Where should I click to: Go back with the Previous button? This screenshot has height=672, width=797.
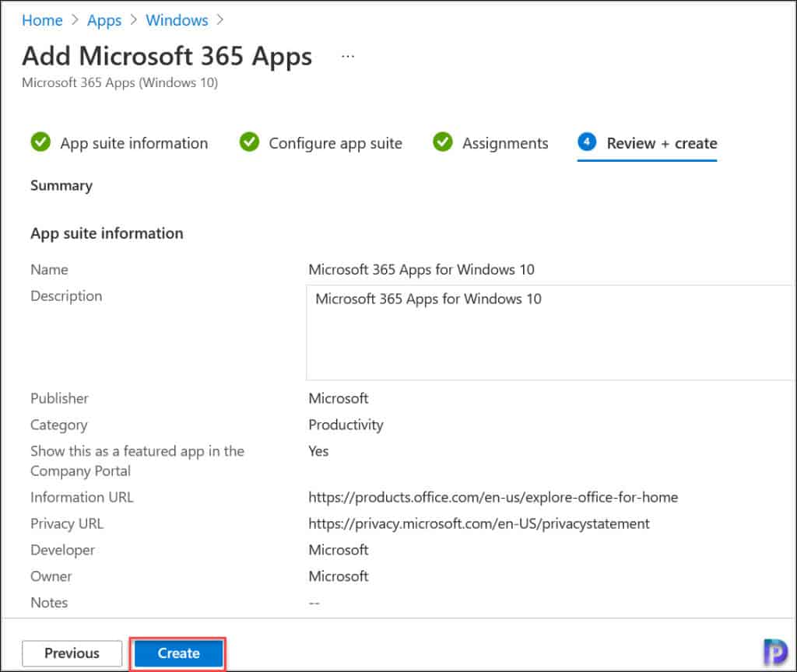pyautogui.click(x=72, y=653)
